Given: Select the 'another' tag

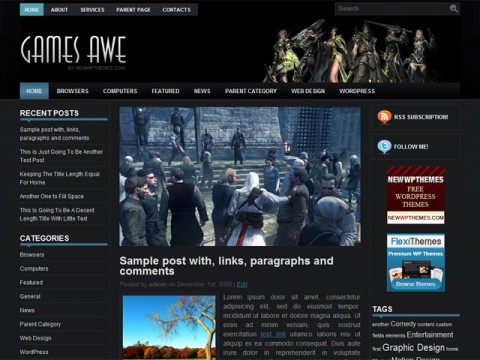Looking at the screenshot, I should 381,325.
